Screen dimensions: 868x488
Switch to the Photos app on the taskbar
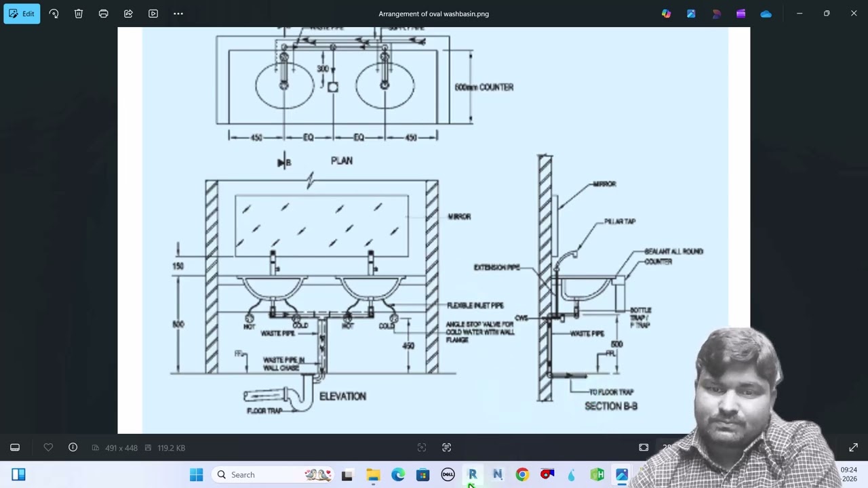[x=622, y=474]
